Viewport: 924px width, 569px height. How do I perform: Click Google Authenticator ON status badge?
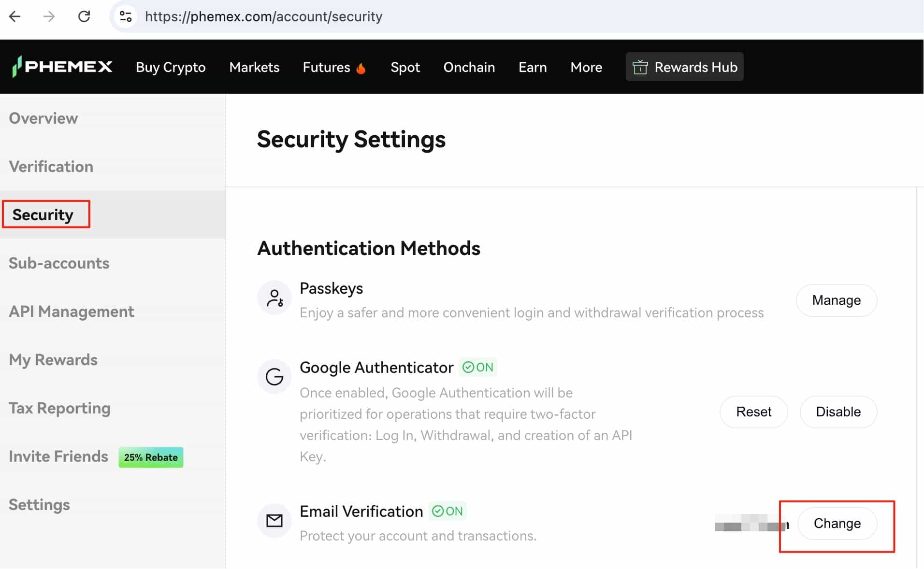point(477,368)
